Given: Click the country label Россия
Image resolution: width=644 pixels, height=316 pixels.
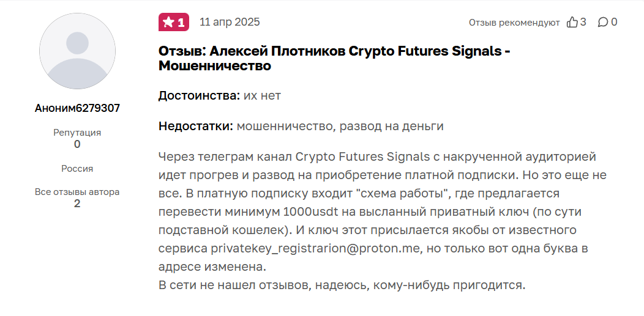Looking at the screenshot, I should (x=77, y=168).
